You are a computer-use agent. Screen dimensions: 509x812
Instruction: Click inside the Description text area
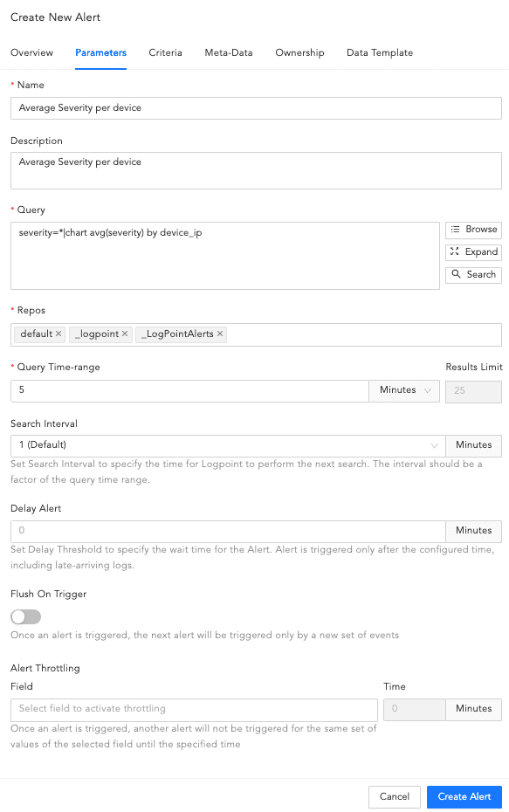pos(255,169)
